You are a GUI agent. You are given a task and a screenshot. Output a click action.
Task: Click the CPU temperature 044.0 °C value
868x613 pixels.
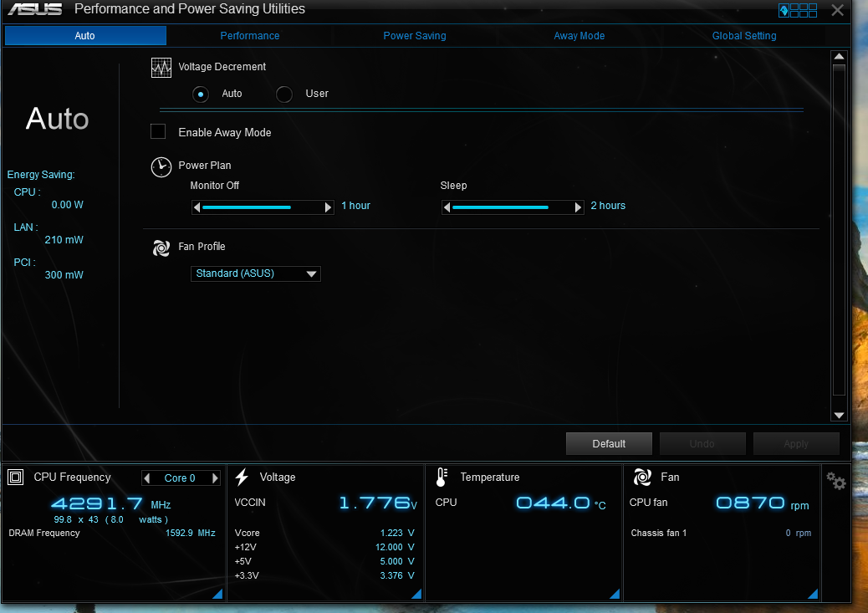[561, 503]
